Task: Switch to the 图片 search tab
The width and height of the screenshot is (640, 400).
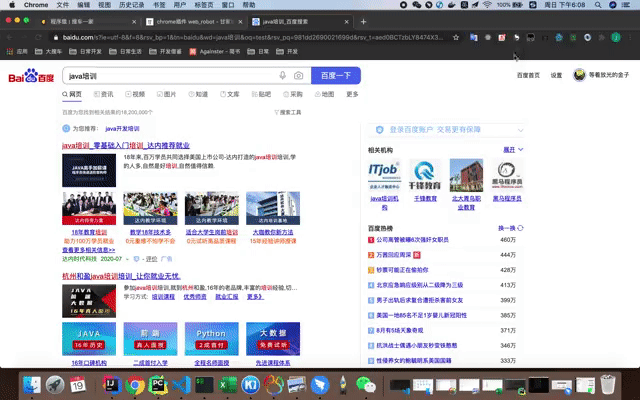Action: [167, 94]
